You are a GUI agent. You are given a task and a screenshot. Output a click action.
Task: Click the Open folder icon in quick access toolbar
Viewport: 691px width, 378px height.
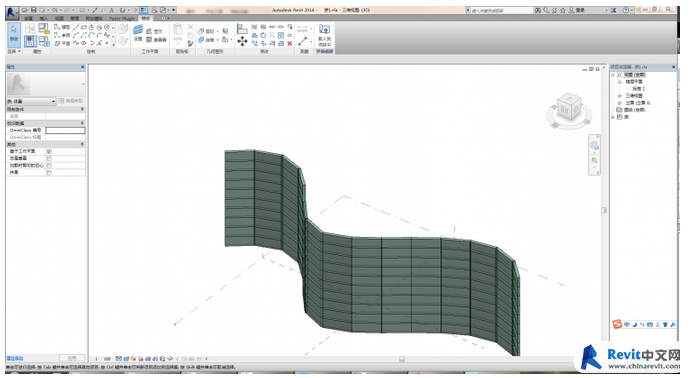(x=25, y=10)
